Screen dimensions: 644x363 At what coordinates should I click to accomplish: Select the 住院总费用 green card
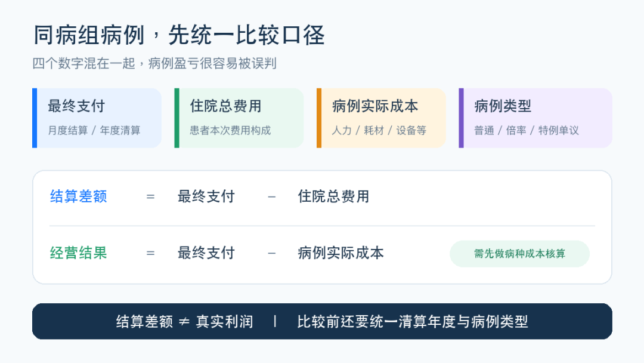coord(239,118)
